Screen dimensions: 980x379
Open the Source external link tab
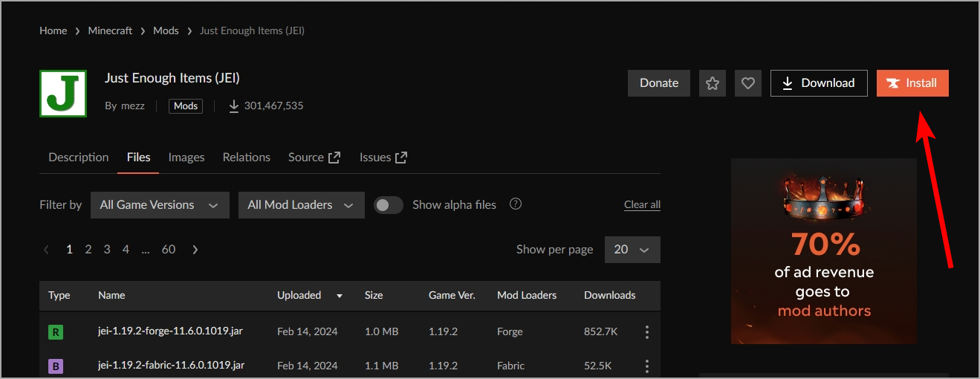point(314,157)
